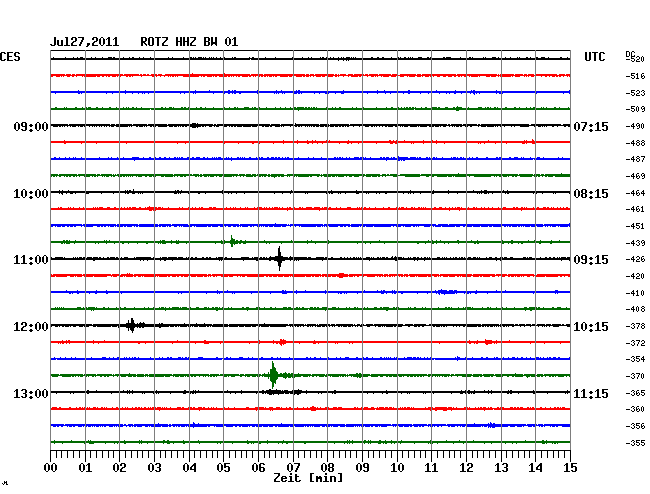Click the x-axis tick label "12"

[x=466, y=468]
